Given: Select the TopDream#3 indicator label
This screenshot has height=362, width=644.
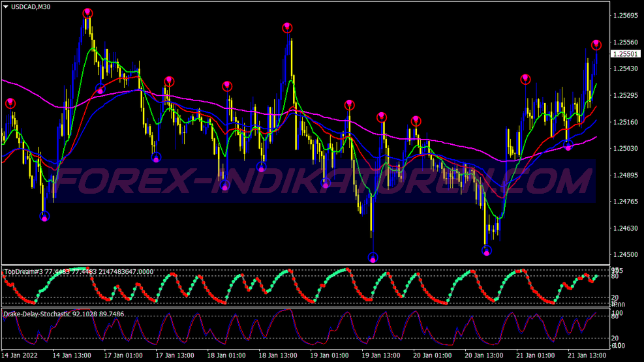Looking at the screenshot, I should tap(23, 271).
